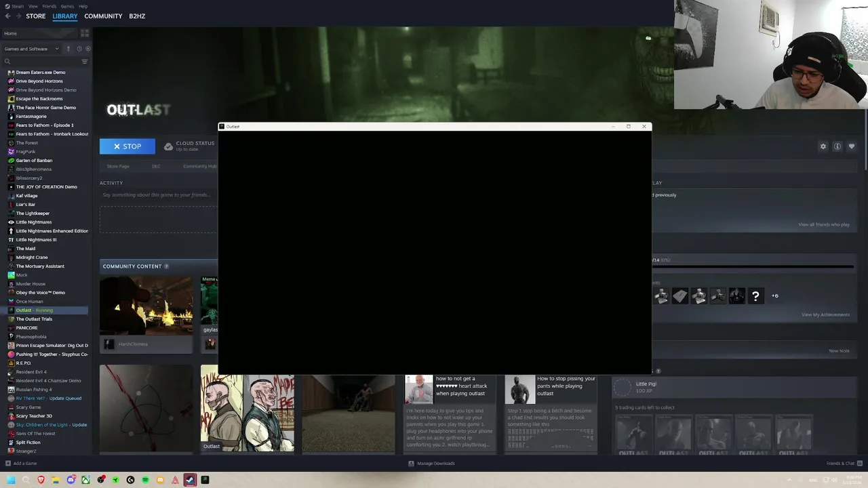Open the advanced filter options icon
This screenshot has height=488, width=868.
[x=85, y=62]
